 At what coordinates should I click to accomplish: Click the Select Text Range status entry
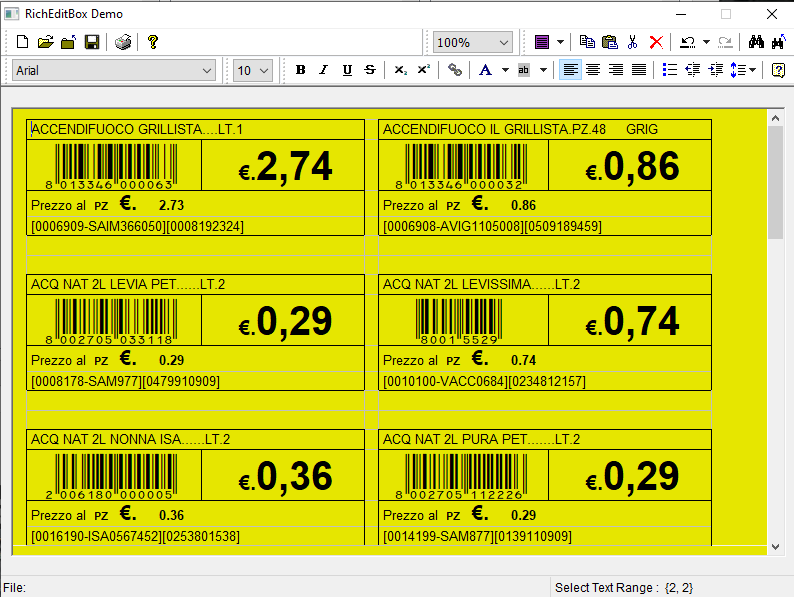(x=624, y=588)
